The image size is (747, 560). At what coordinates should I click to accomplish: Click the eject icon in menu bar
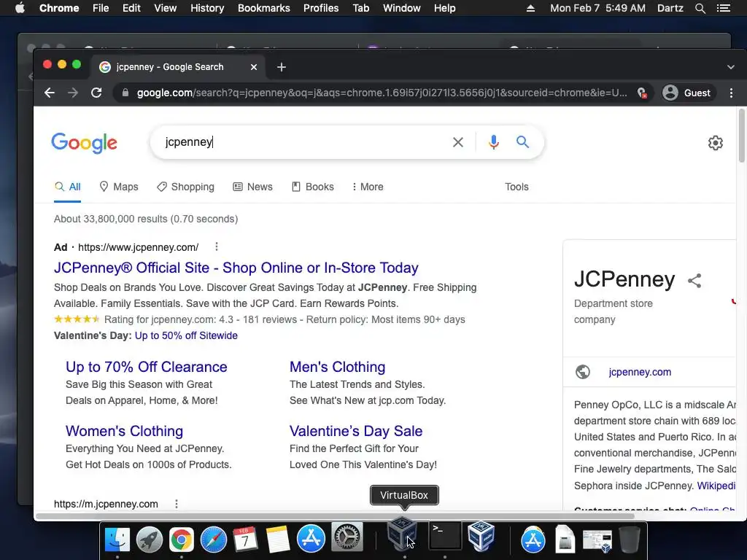point(530,8)
